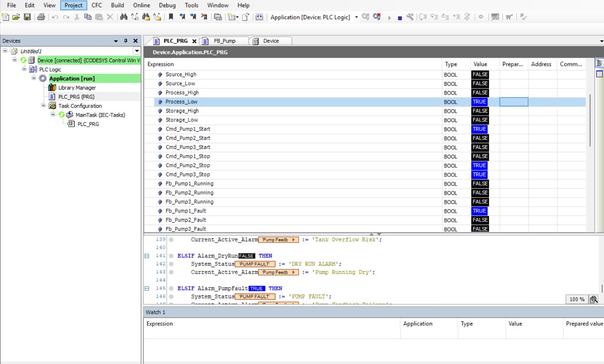Open the Build menu

(x=117, y=5)
